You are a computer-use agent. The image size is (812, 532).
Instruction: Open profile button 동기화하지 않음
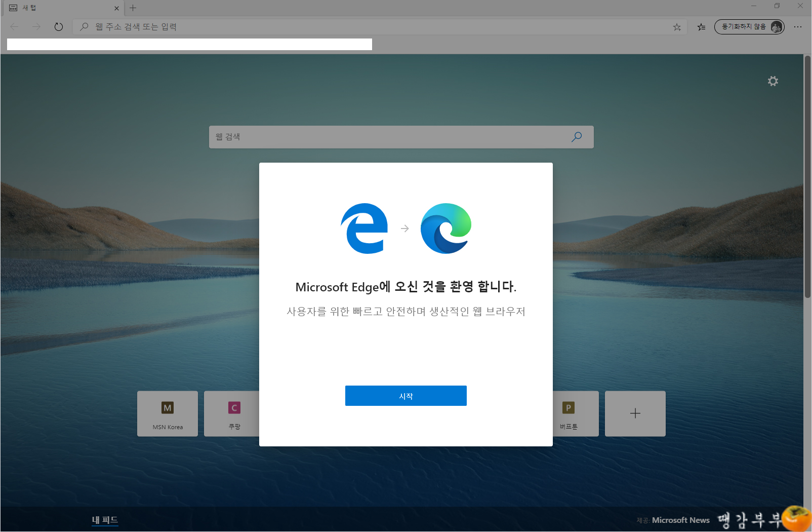click(x=749, y=27)
